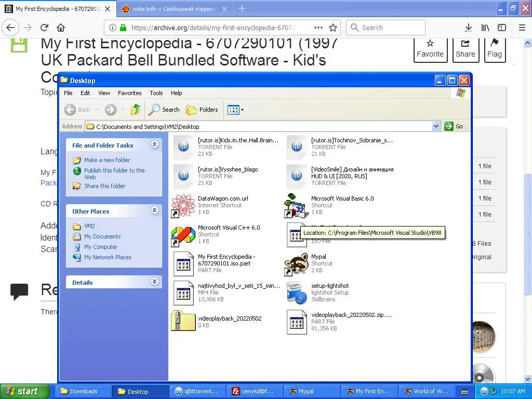
Task: Select the VideoSmile HUD & UI torrent icon
Action: (x=297, y=176)
